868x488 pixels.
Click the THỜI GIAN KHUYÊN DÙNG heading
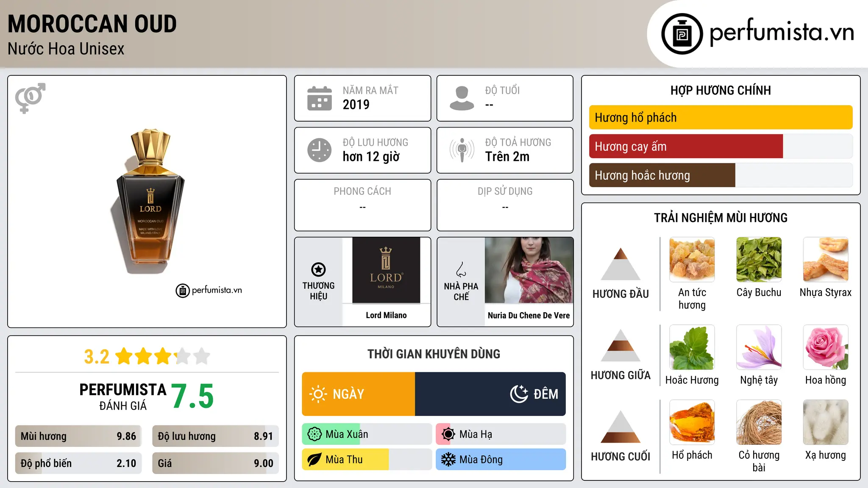click(434, 354)
